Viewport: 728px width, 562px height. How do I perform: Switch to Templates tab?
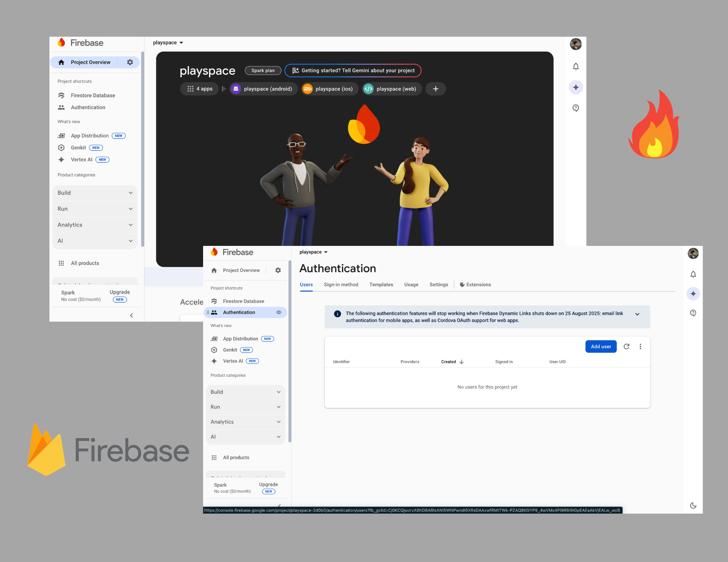(x=381, y=285)
